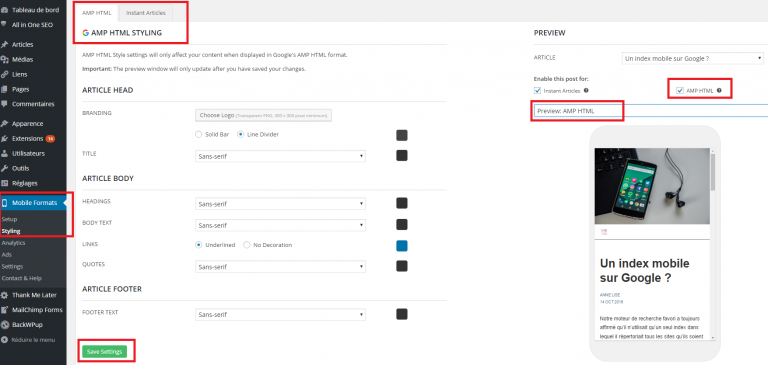The width and height of the screenshot is (768, 365).
Task: Open the Title font dropdown
Action: [x=280, y=156]
